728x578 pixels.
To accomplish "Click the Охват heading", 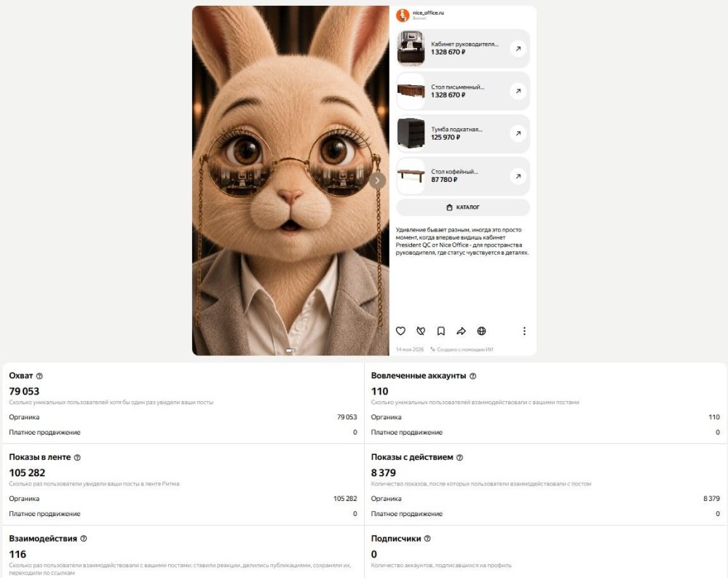I will (21, 376).
